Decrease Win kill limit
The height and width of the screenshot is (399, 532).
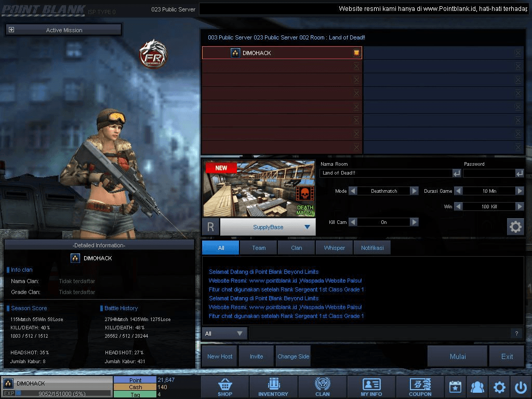pyautogui.click(x=458, y=206)
